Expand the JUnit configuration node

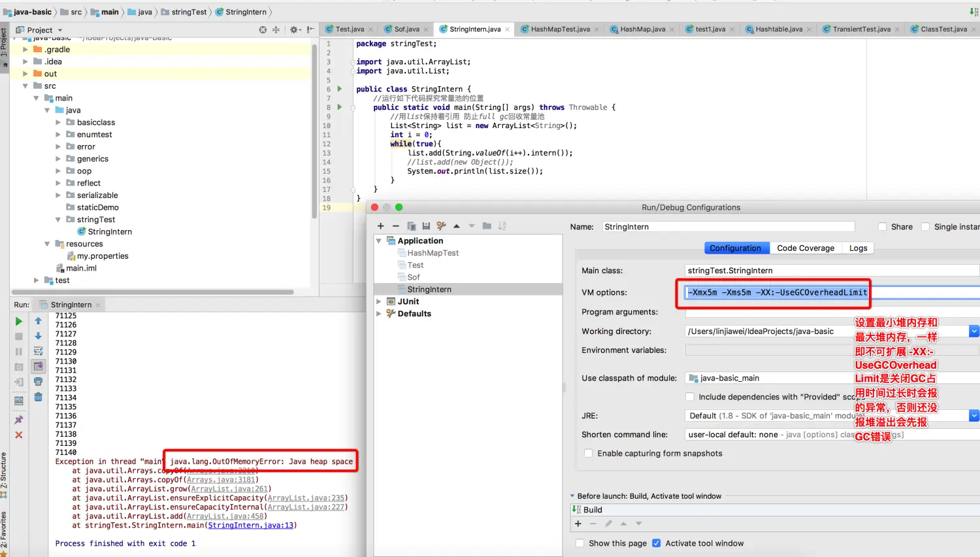coord(379,301)
